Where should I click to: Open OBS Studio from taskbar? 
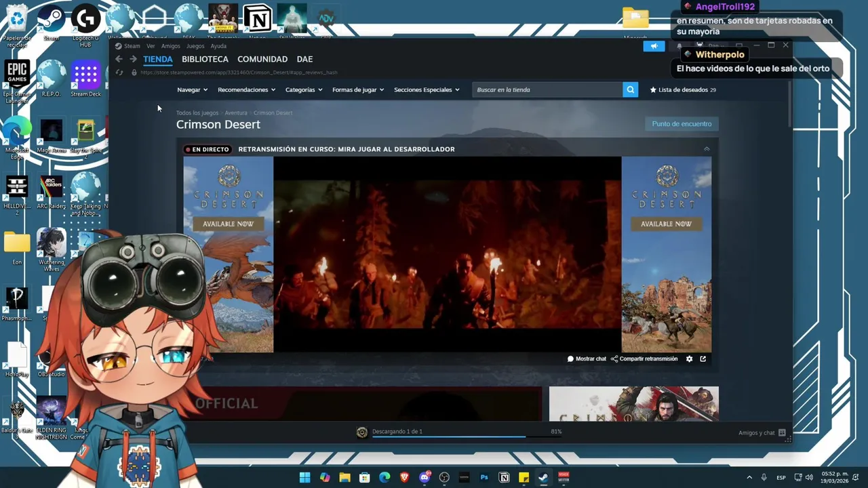tap(444, 477)
